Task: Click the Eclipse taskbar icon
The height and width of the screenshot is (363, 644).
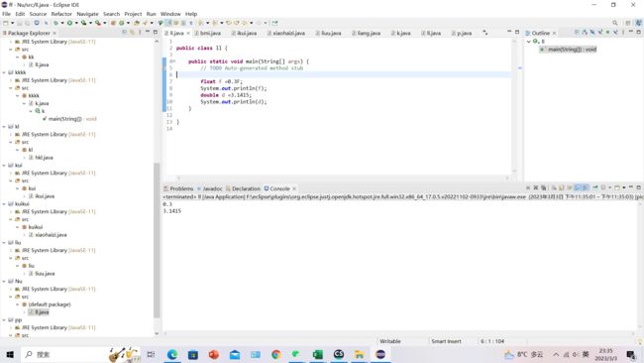Action: tap(380, 354)
